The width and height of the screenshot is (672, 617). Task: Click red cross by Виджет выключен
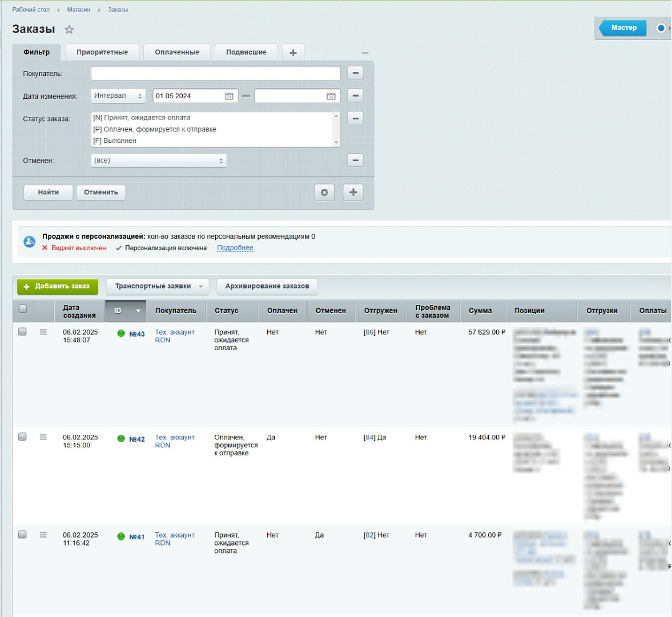point(45,248)
